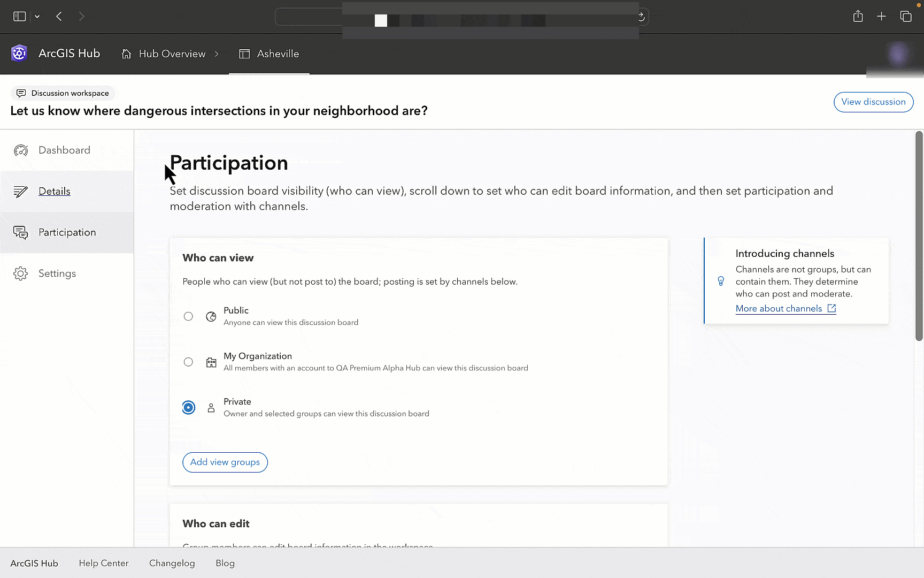
Task: Click the Settings gear icon in sidebar
Action: click(21, 273)
